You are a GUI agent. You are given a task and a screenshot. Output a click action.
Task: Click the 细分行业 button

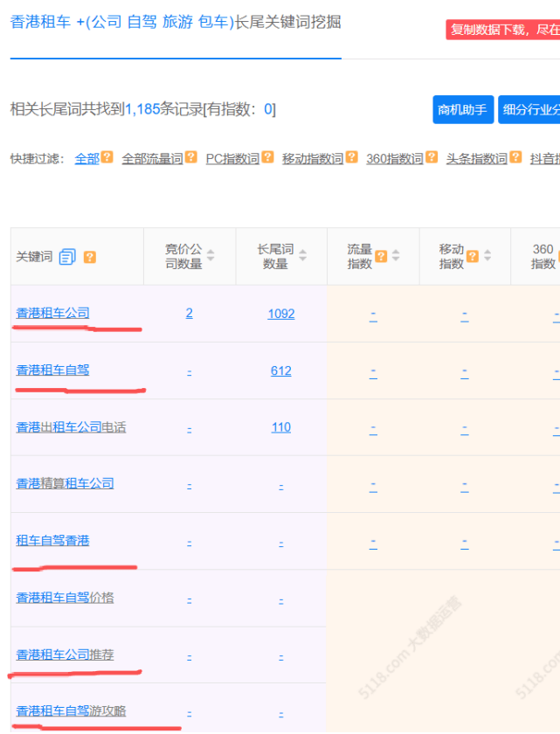pyautogui.click(x=529, y=109)
